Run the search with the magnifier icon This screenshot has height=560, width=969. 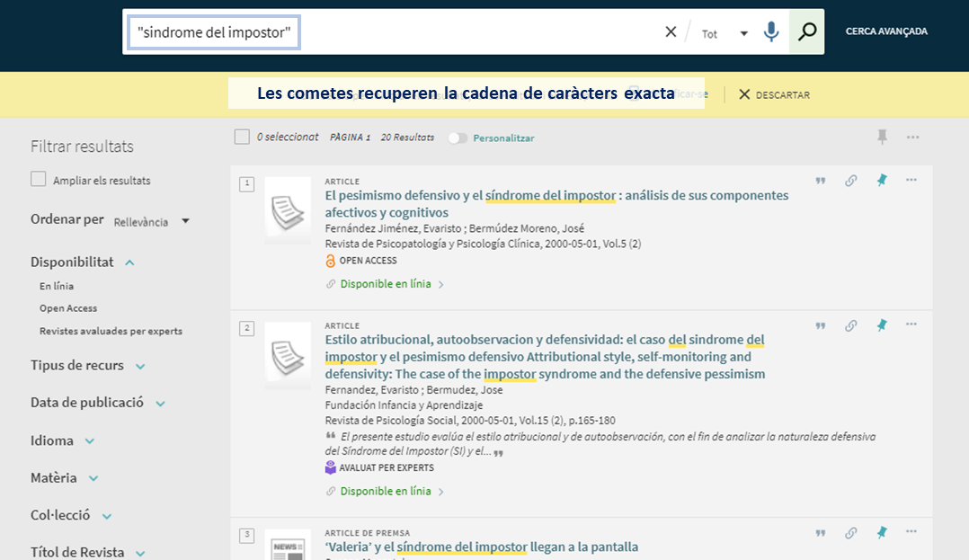pyautogui.click(x=806, y=31)
